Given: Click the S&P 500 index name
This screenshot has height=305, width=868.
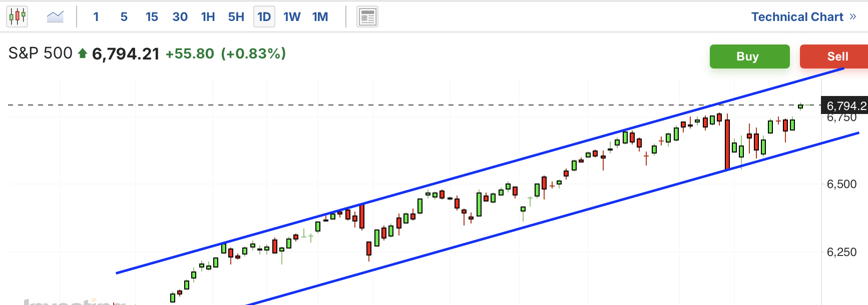Looking at the screenshot, I should [x=41, y=53].
